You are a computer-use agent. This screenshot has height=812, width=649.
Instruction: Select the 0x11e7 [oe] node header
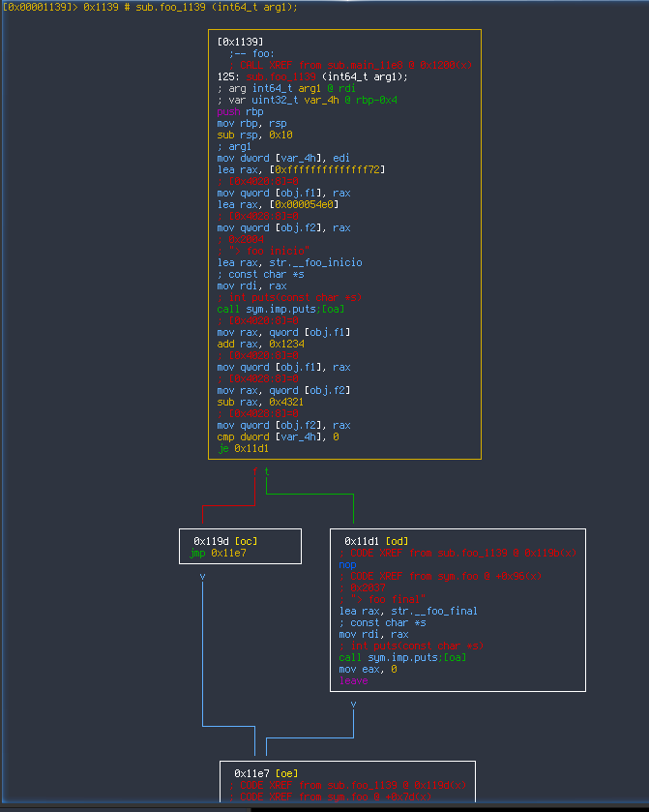point(264,773)
